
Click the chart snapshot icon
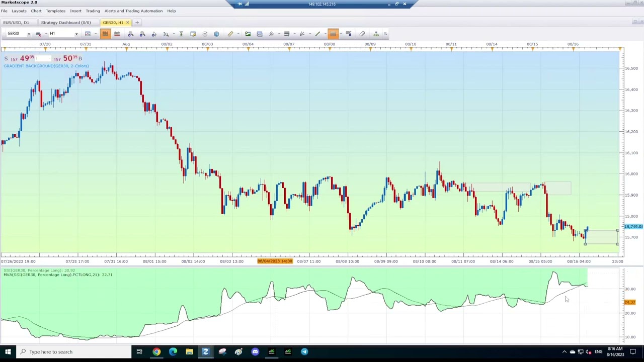[260, 34]
